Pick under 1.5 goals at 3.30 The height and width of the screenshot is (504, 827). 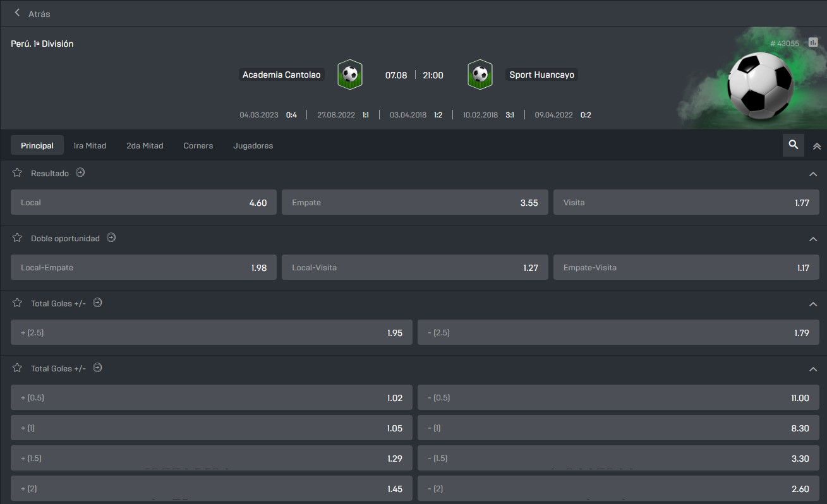tap(619, 458)
